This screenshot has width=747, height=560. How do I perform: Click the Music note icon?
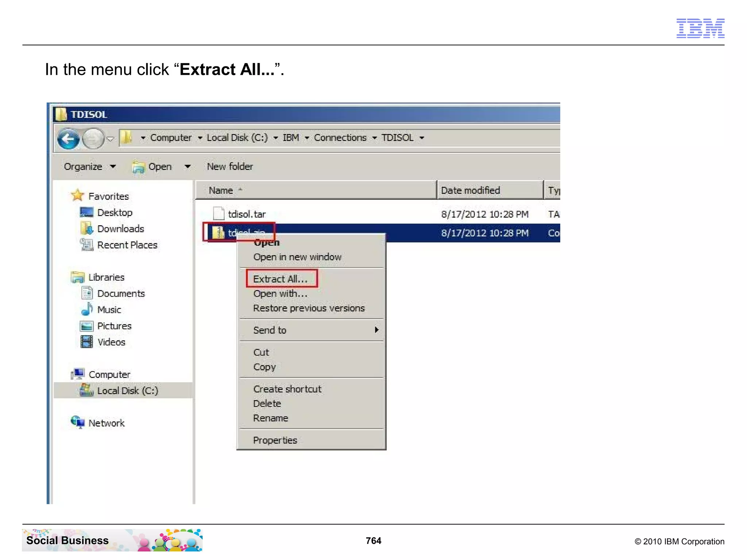[87, 309]
